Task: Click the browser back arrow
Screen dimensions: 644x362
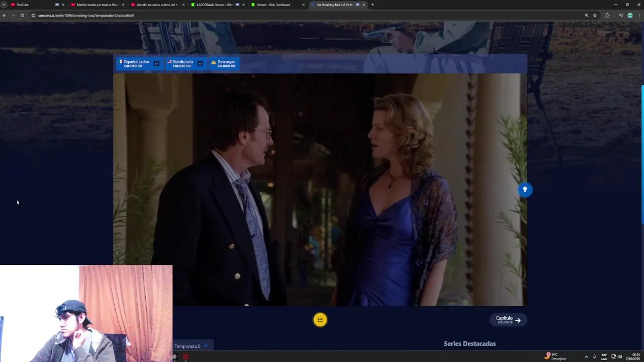Action: click(x=4, y=16)
